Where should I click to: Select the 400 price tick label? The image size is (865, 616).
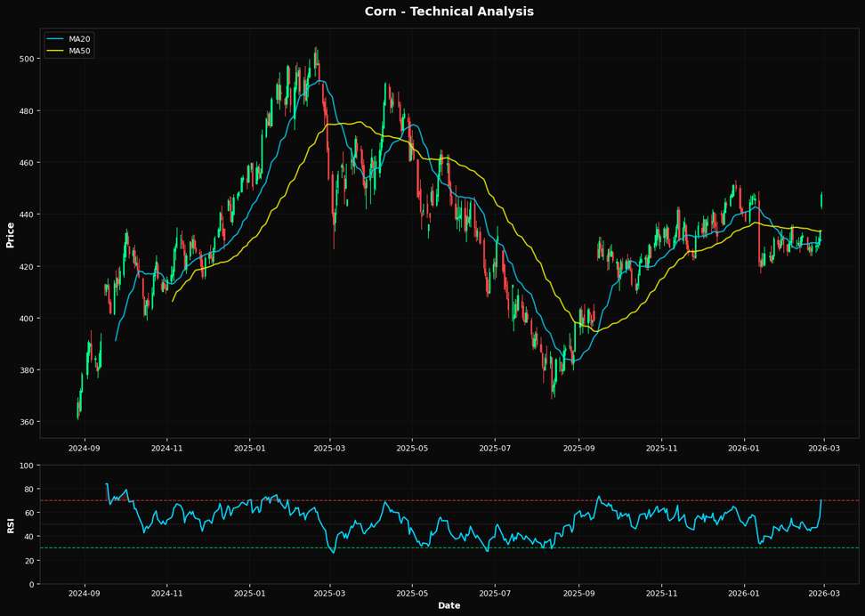28,319
